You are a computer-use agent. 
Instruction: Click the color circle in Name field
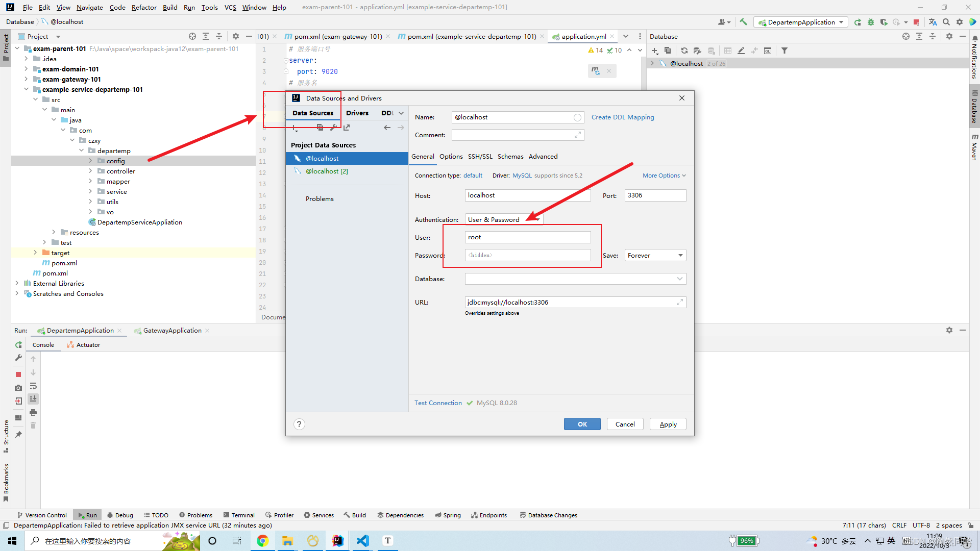pyautogui.click(x=577, y=117)
